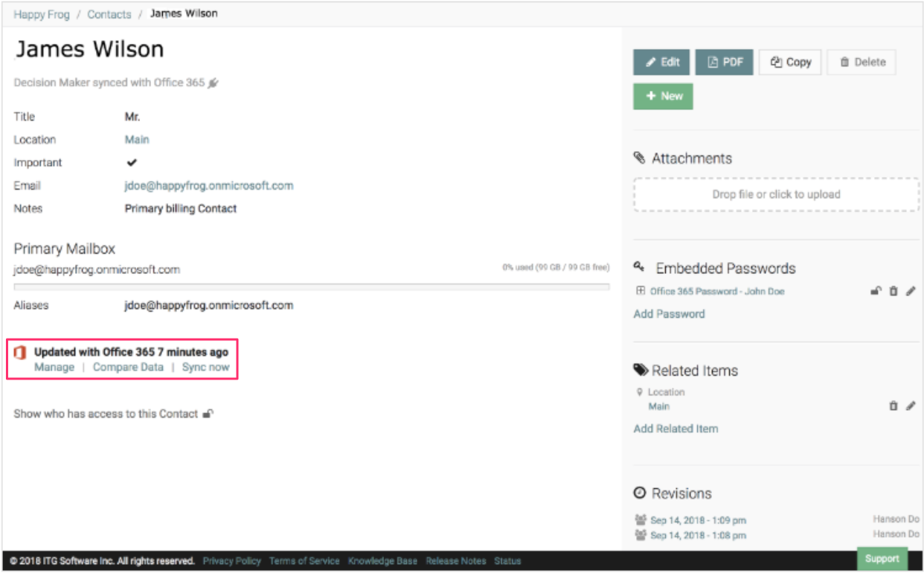Click Sync now link

tap(205, 367)
